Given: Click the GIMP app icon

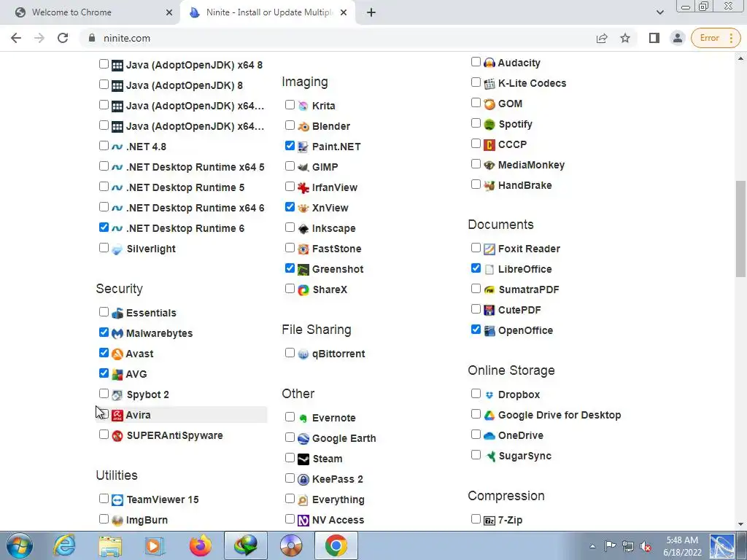Looking at the screenshot, I should pyautogui.click(x=303, y=167).
